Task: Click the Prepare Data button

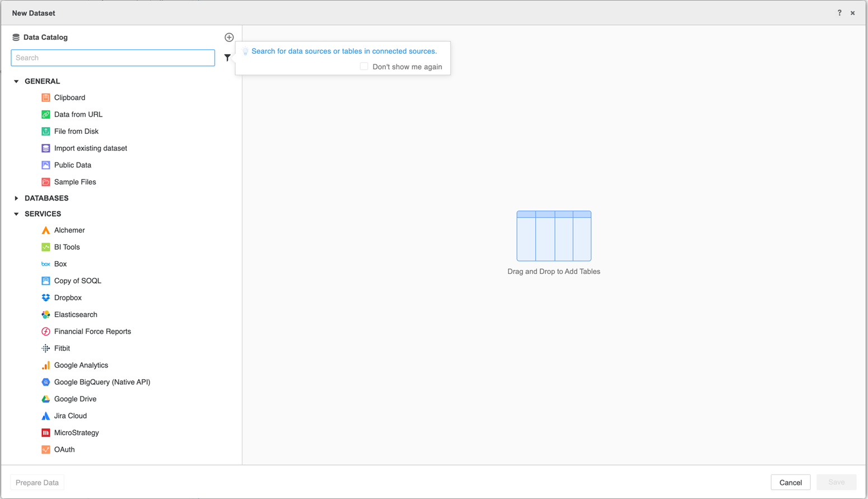Action: 36,482
